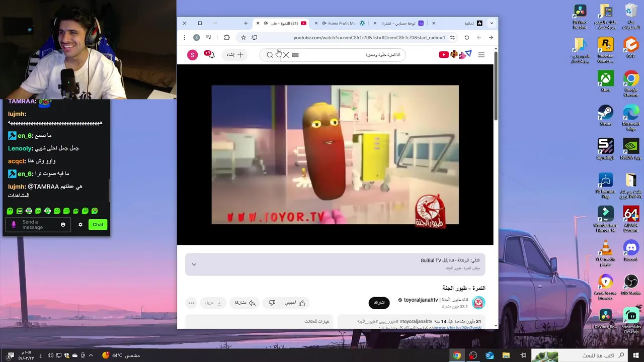Open PS Remote Play desktop icon
This screenshot has width=644, height=362.
[605, 186]
